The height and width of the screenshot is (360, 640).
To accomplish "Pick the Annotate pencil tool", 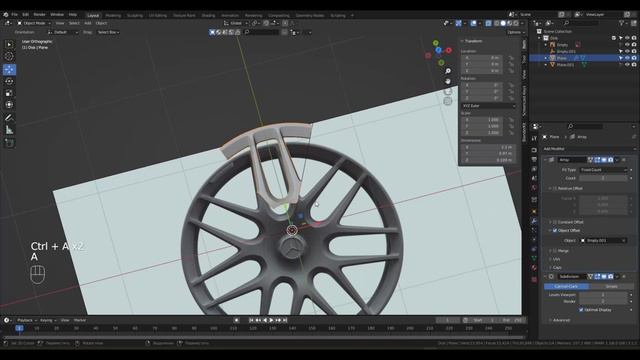I will (x=9, y=118).
